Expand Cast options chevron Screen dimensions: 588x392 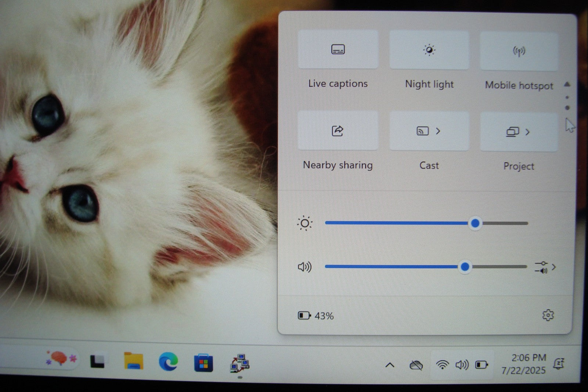pos(438,131)
